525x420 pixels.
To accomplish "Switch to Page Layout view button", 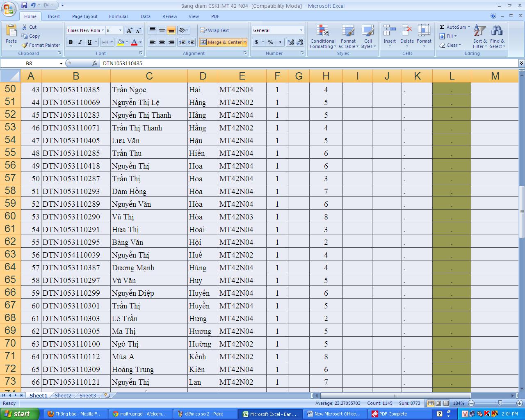I will coord(438,403).
